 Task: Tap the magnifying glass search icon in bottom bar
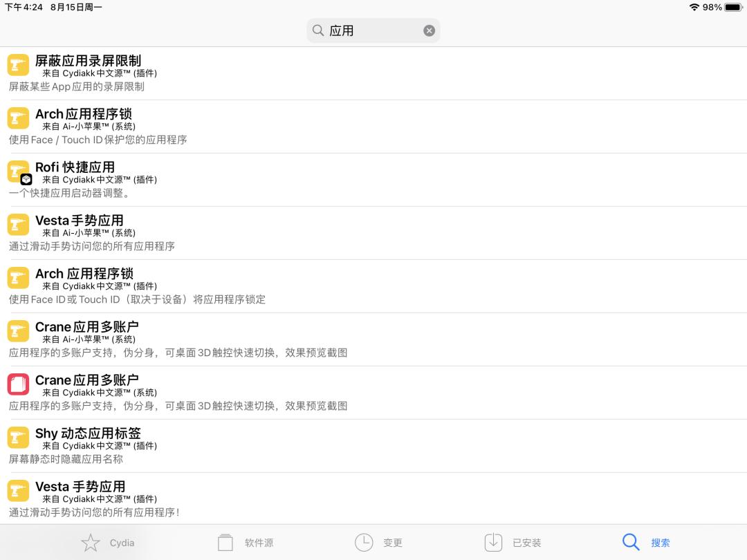630,543
